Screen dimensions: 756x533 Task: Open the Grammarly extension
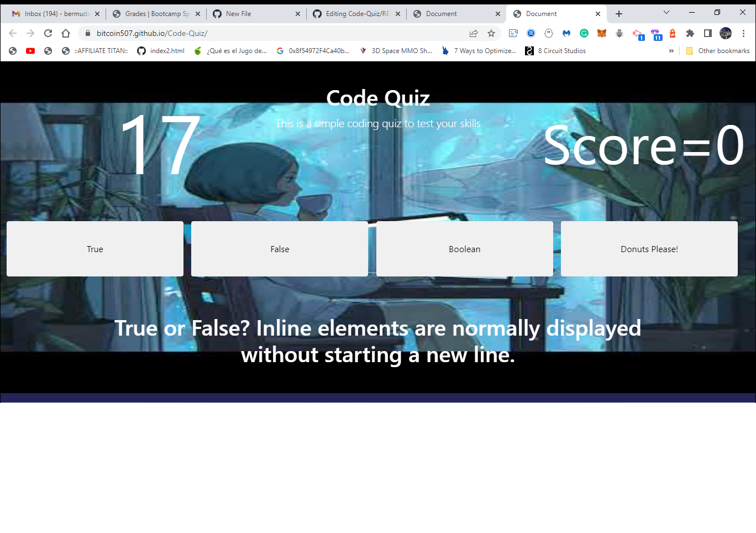coord(584,33)
